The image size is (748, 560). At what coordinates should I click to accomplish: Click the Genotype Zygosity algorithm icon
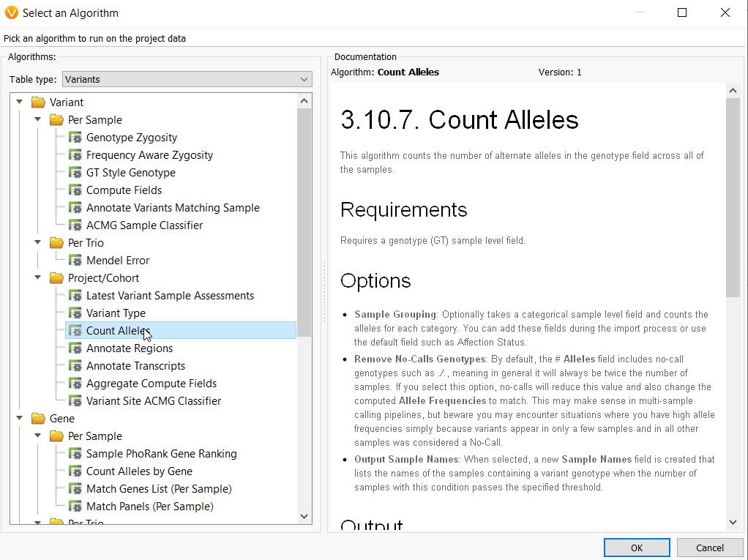pos(75,138)
